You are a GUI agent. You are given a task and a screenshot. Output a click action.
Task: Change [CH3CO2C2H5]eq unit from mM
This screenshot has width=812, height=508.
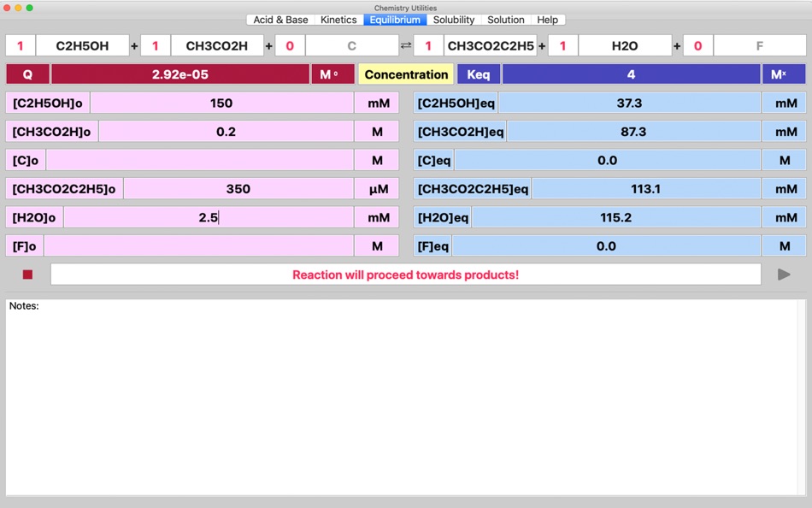coord(784,189)
